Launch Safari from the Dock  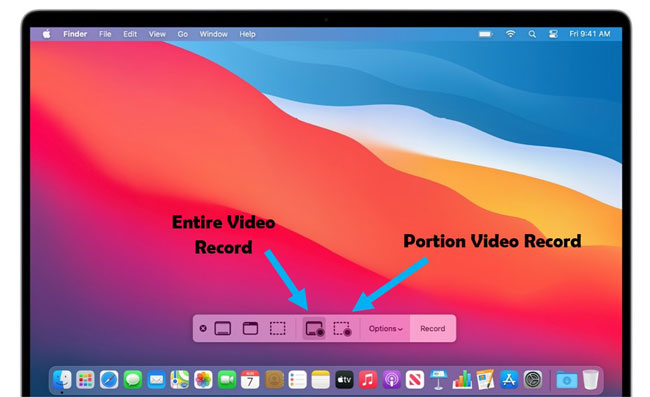(109, 380)
